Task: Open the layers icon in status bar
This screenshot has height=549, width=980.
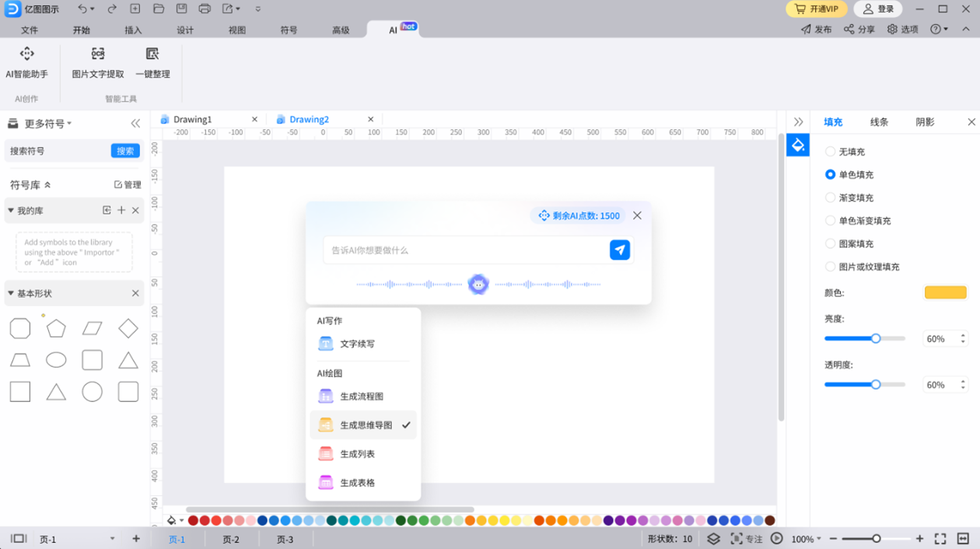Action: pos(713,539)
